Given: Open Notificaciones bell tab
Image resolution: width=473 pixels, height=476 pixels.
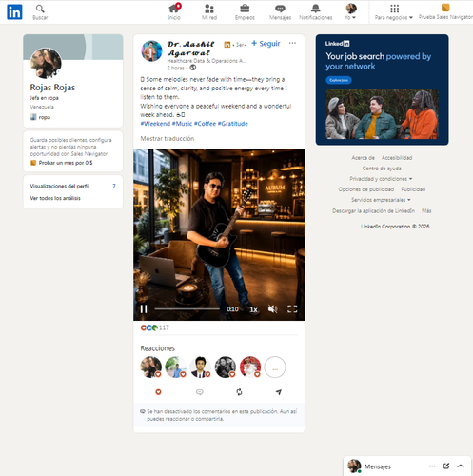Looking at the screenshot, I should [315, 12].
